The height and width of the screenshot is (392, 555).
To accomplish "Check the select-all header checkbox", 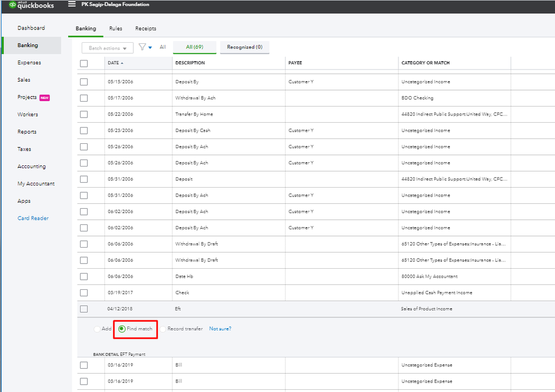I will point(84,63).
